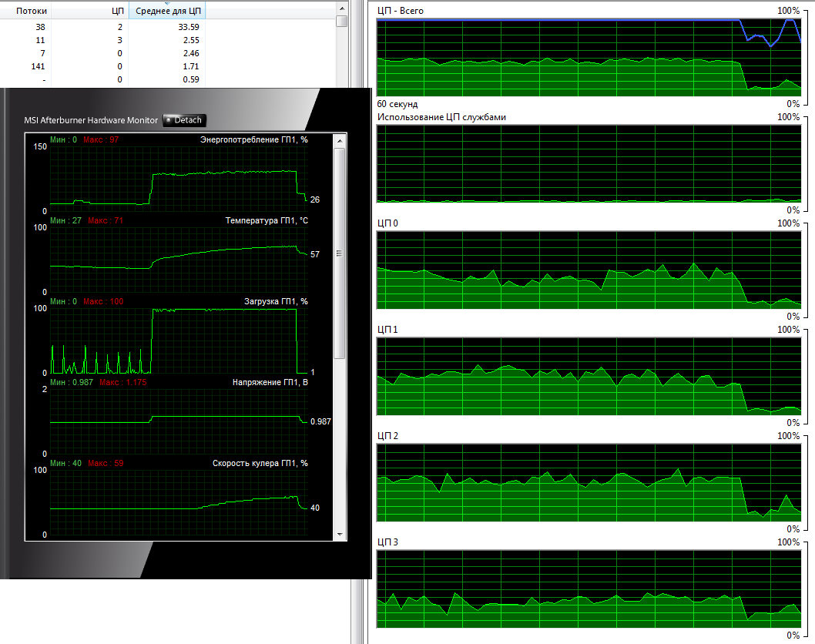Click the ЦП - Всего total CPU graph
This screenshot has width=815, height=644.
588,57
